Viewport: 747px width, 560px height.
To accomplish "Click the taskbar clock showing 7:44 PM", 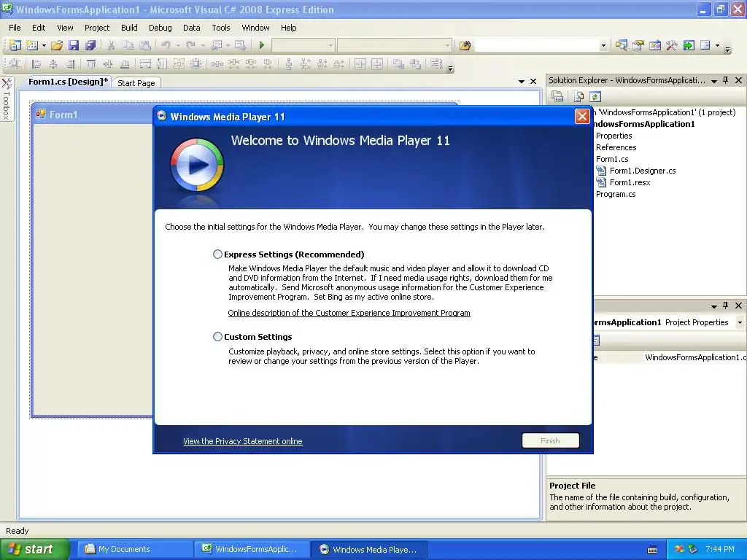I will (720, 549).
